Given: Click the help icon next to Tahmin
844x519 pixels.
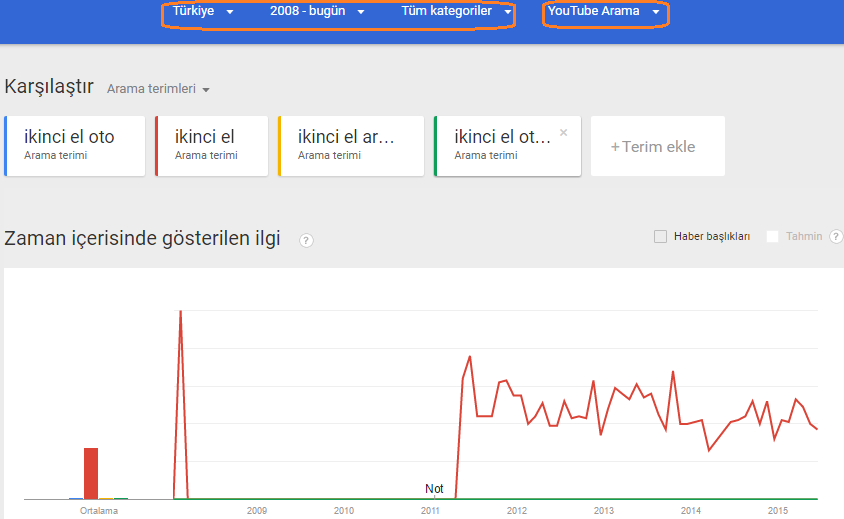Looking at the screenshot, I should 836,236.
